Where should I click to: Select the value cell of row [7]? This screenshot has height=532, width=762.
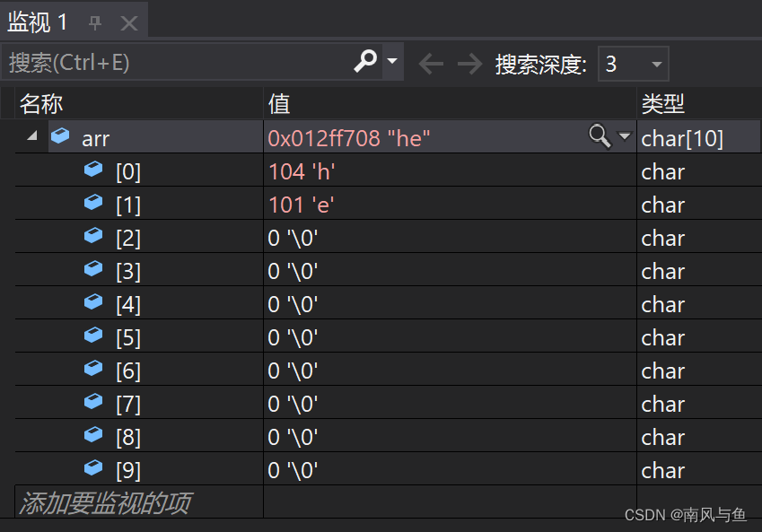[450, 403]
